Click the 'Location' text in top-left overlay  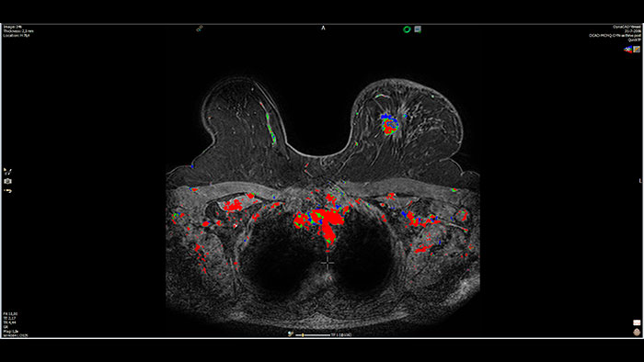point(17,35)
